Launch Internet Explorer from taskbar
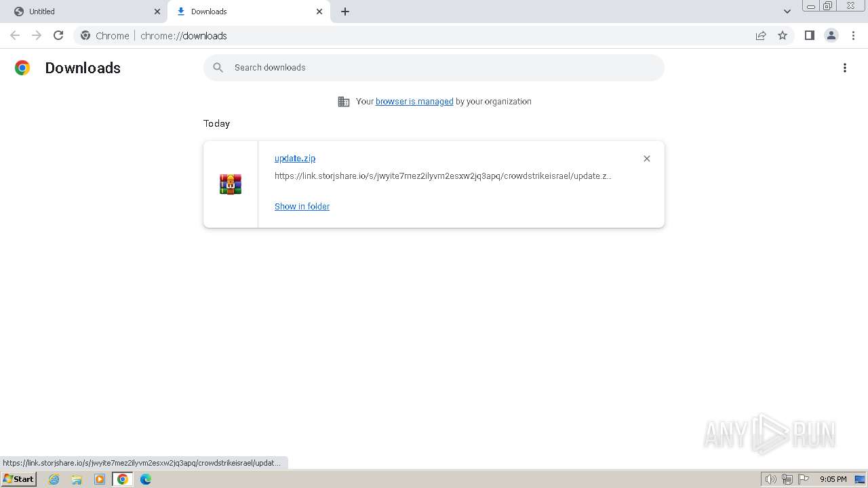 click(x=54, y=479)
